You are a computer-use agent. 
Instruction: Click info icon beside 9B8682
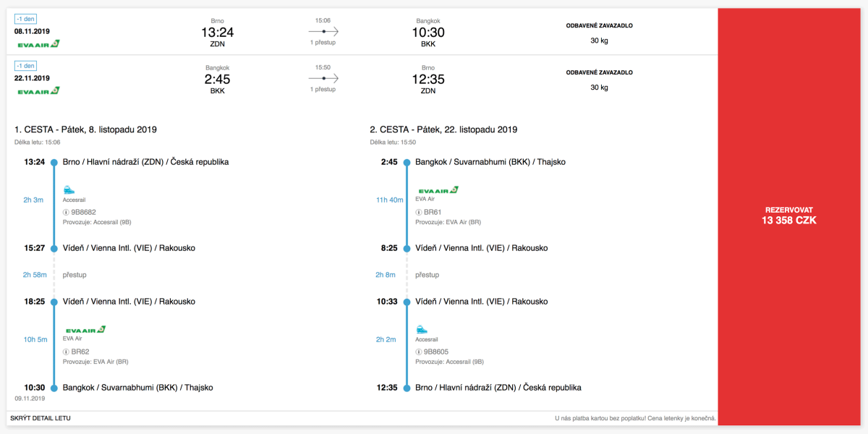(x=66, y=213)
